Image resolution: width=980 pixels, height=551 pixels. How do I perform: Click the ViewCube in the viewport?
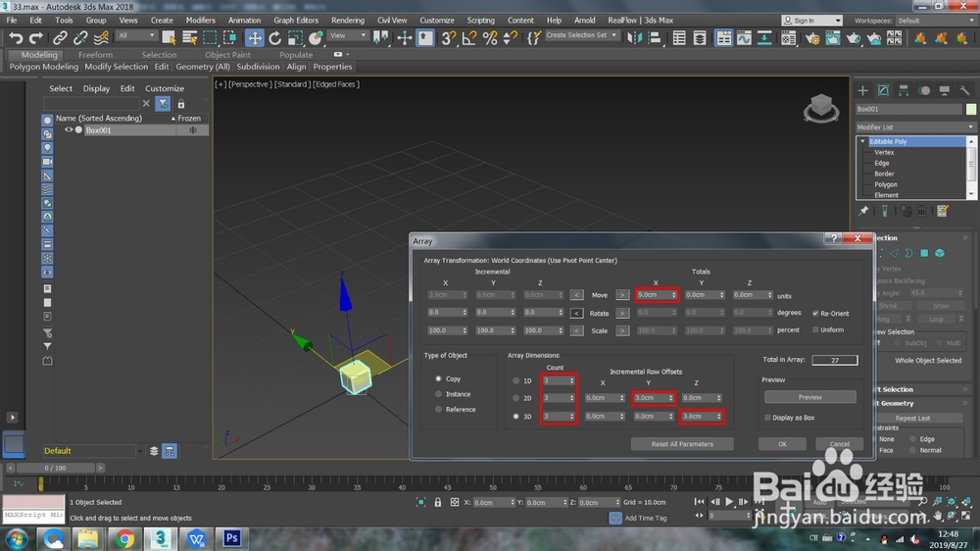[820, 108]
